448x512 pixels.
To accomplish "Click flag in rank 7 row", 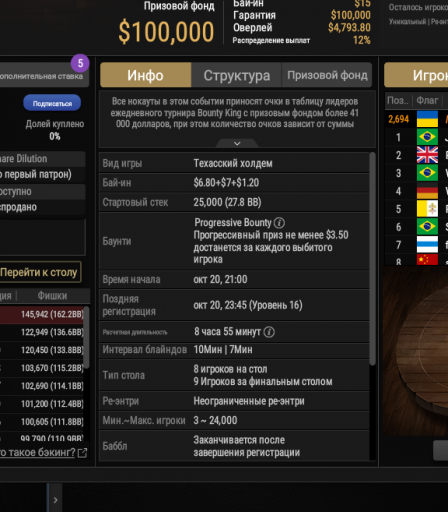I will [427, 245].
